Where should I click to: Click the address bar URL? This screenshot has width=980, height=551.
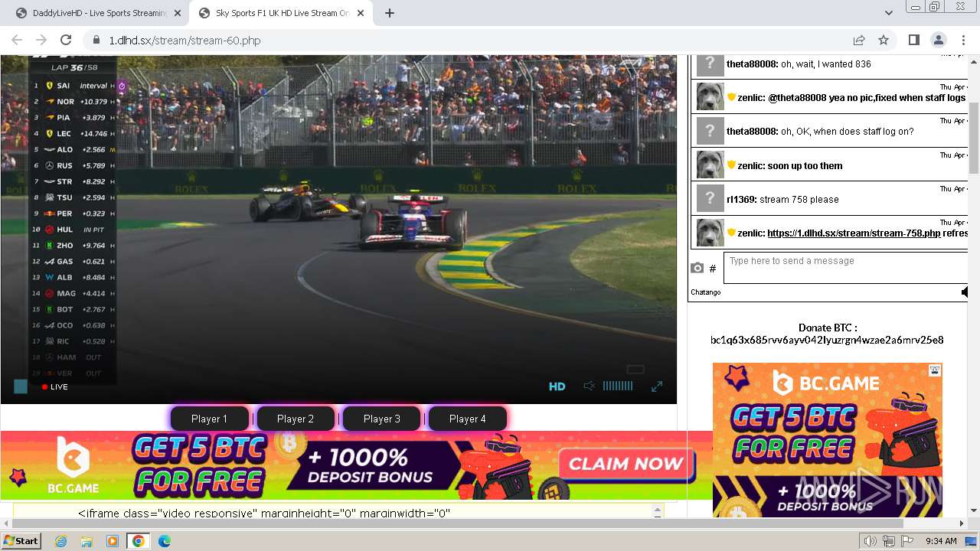tap(185, 41)
